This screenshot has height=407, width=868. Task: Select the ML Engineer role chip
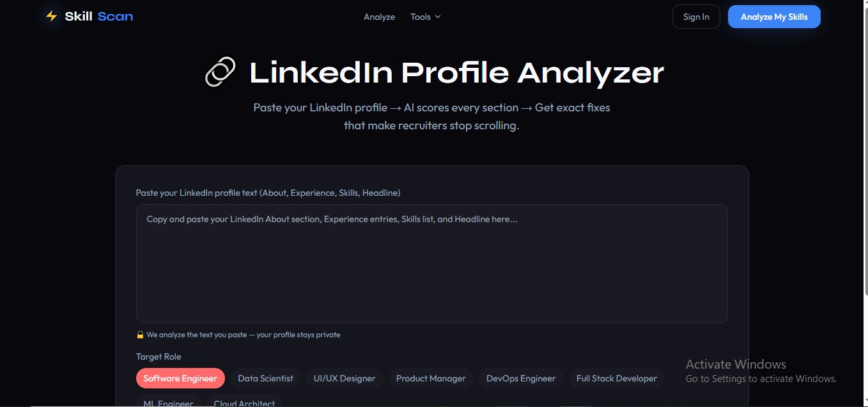[168, 401]
